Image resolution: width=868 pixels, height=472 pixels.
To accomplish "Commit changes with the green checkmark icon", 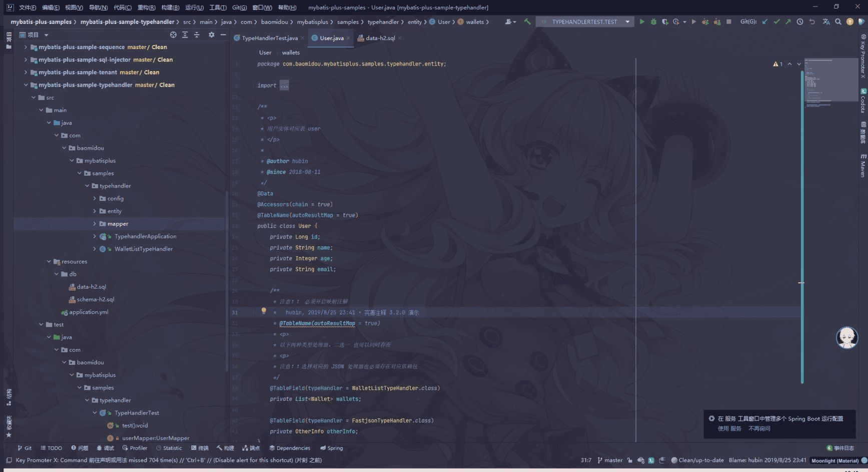I will (777, 22).
